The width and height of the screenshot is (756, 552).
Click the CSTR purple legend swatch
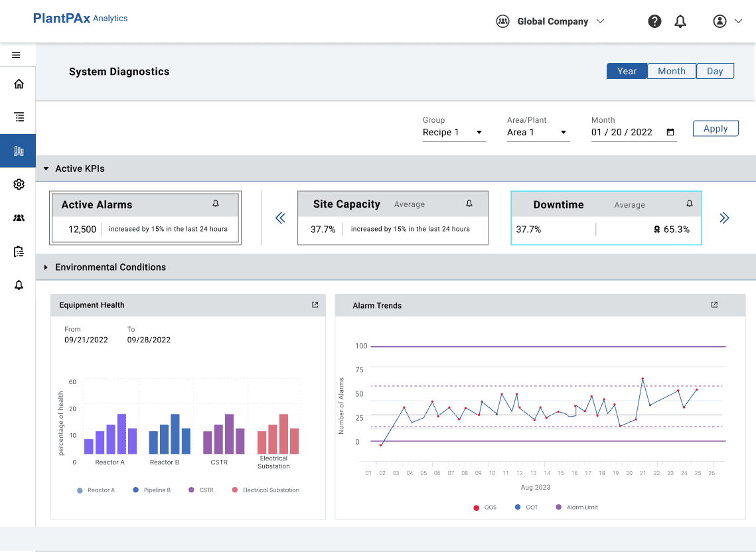click(x=191, y=490)
